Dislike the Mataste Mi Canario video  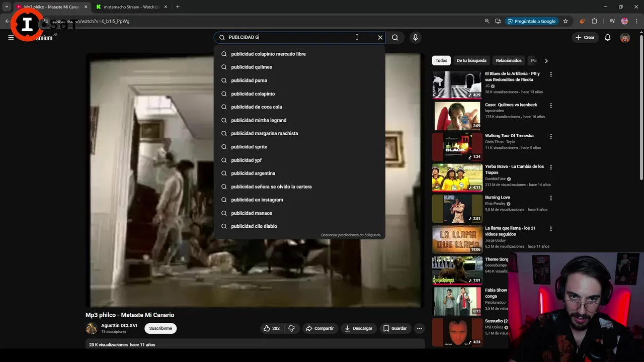[x=291, y=328]
